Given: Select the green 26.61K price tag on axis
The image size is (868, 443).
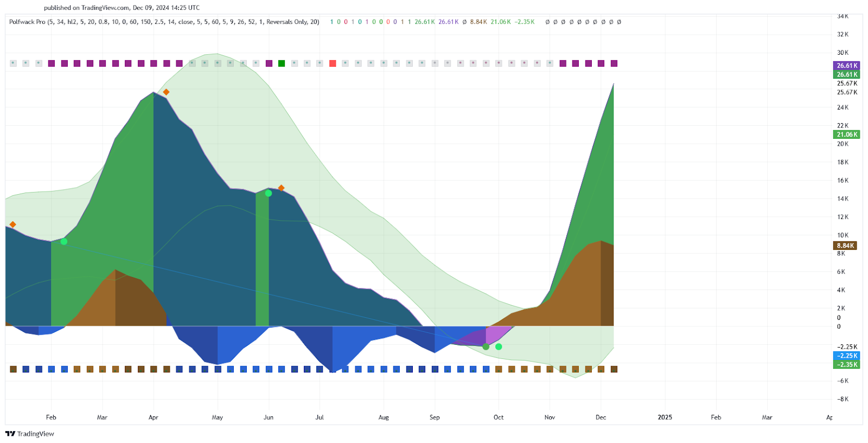Looking at the screenshot, I should pyautogui.click(x=847, y=74).
